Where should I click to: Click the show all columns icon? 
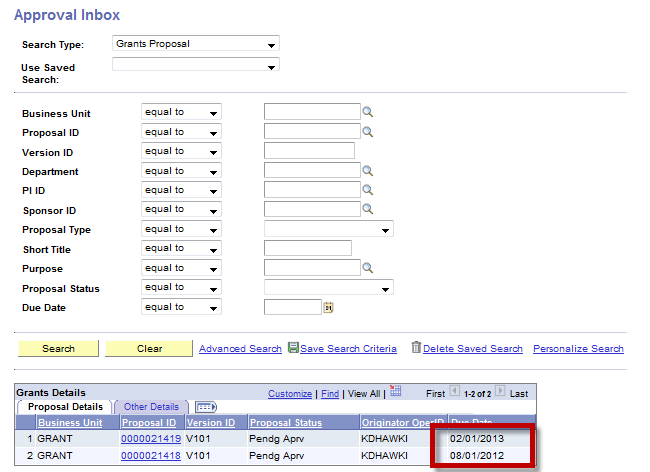tap(206, 407)
